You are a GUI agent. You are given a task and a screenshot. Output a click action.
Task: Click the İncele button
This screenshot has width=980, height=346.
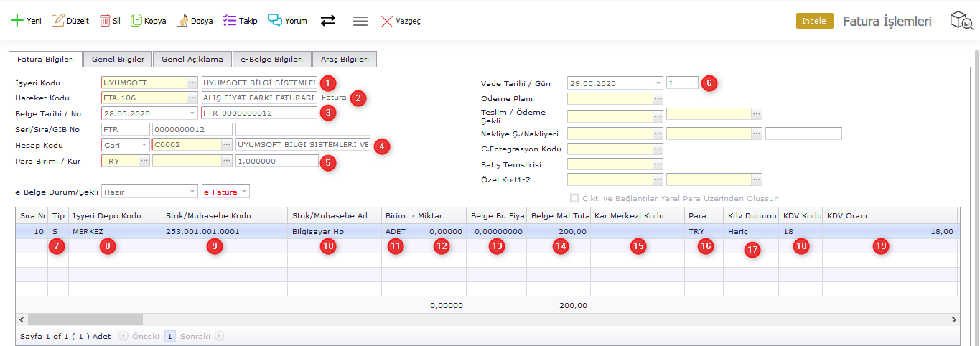(x=813, y=21)
